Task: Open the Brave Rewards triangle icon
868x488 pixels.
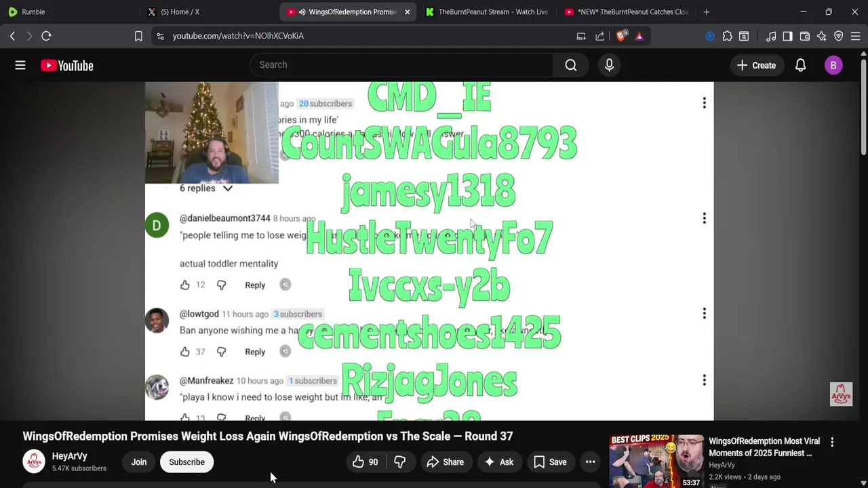Action: pyautogui.click(x=639, y=36)
